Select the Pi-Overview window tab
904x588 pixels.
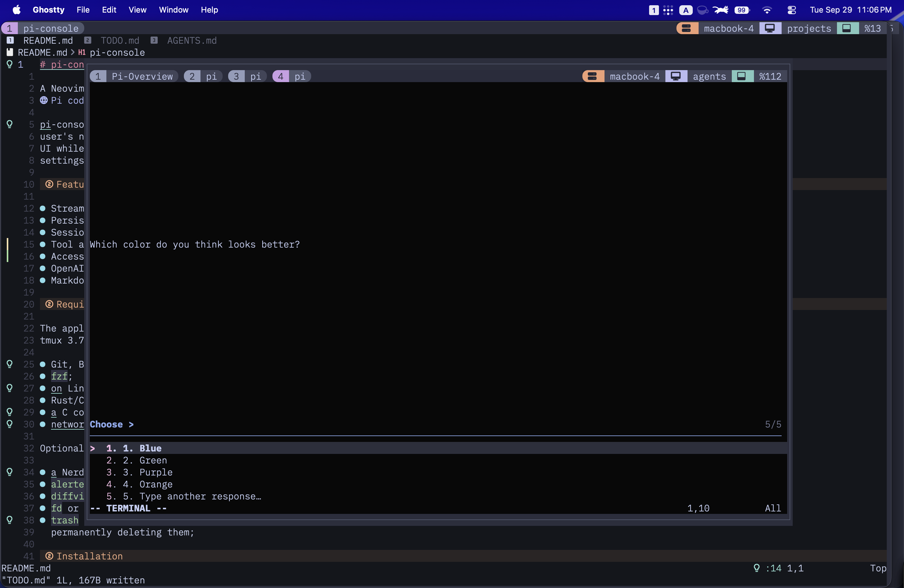click(134, 76)
